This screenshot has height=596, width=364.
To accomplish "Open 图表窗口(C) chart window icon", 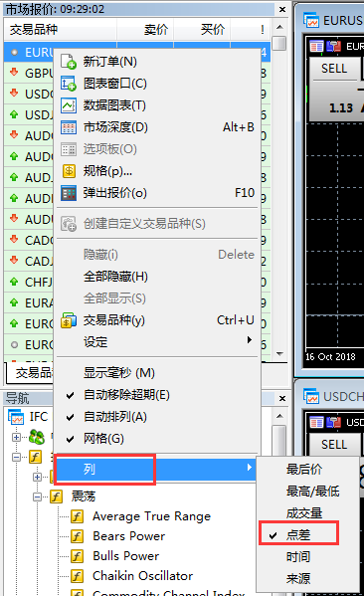I will point(69,84).
